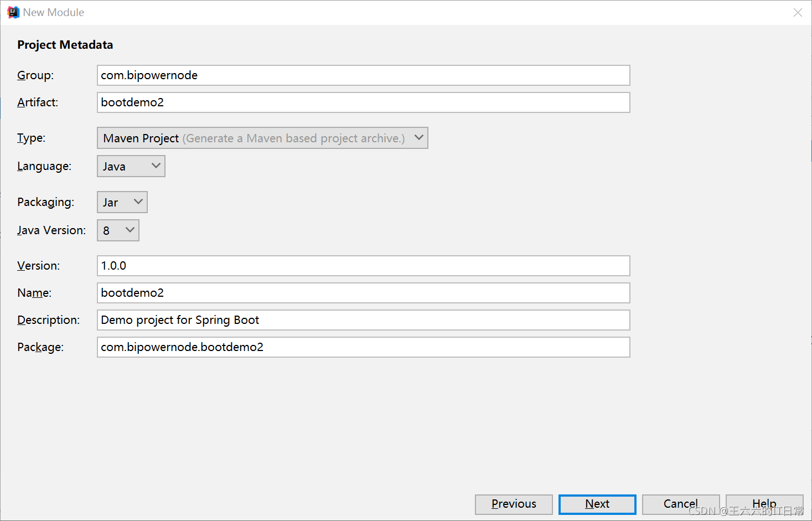Image resolution: width=812 pixels, height=521 pixels.
Task: Click the Java Version label
Action: click(51, 230)
